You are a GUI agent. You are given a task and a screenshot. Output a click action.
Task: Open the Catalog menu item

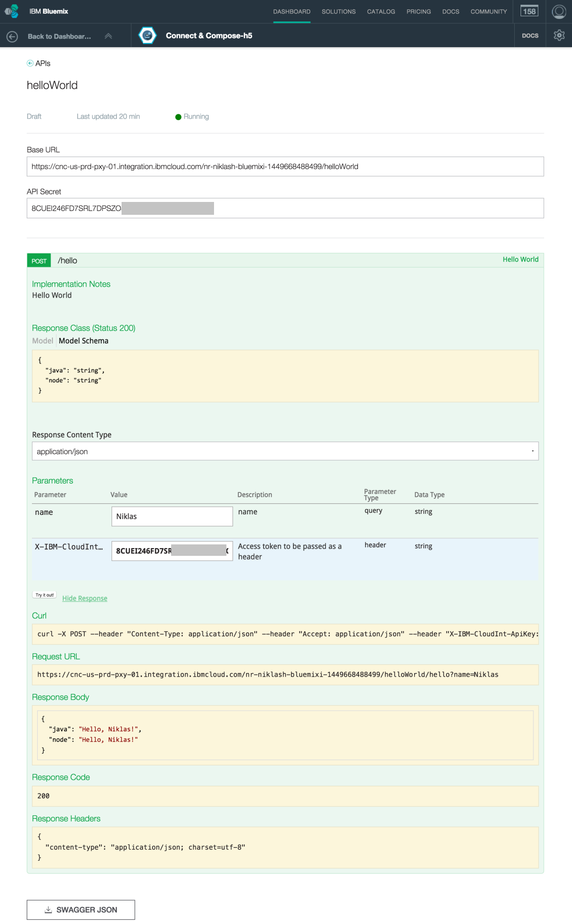(381, 11)
